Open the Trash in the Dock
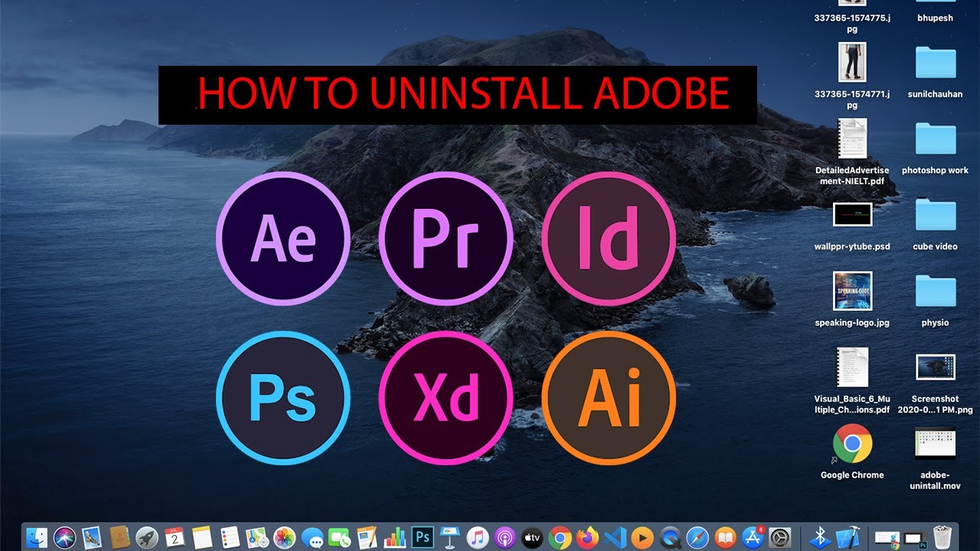 942,537
